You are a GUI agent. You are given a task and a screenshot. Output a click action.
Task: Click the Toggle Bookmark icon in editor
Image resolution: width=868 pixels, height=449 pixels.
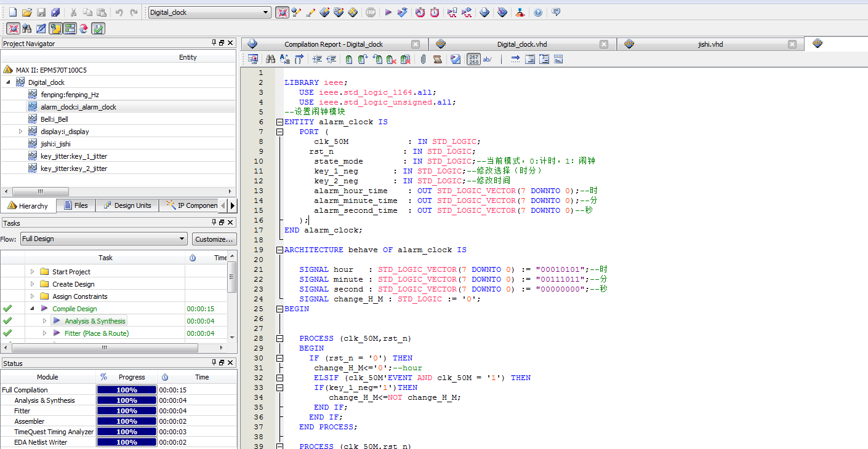click(x=348, y=59)
